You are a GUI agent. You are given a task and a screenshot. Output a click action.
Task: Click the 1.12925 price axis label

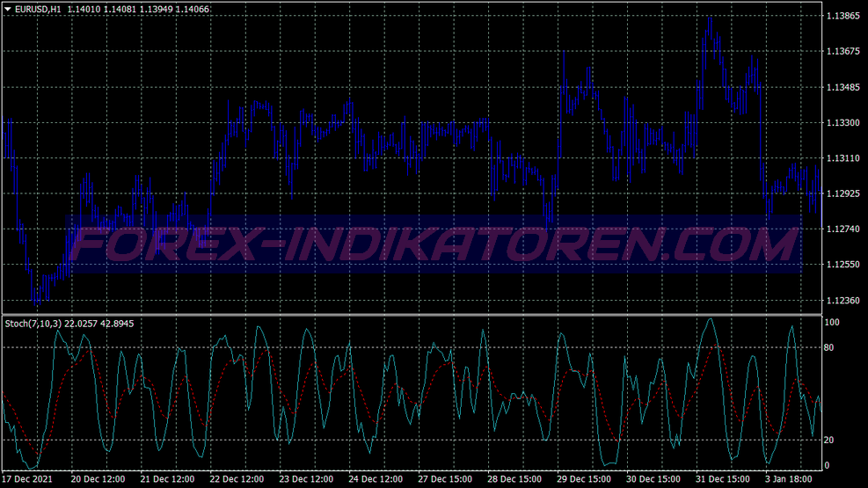coord(843,193)
